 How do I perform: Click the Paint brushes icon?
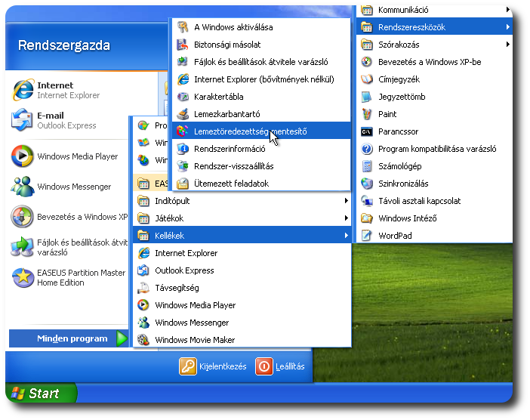coord(367,114)
